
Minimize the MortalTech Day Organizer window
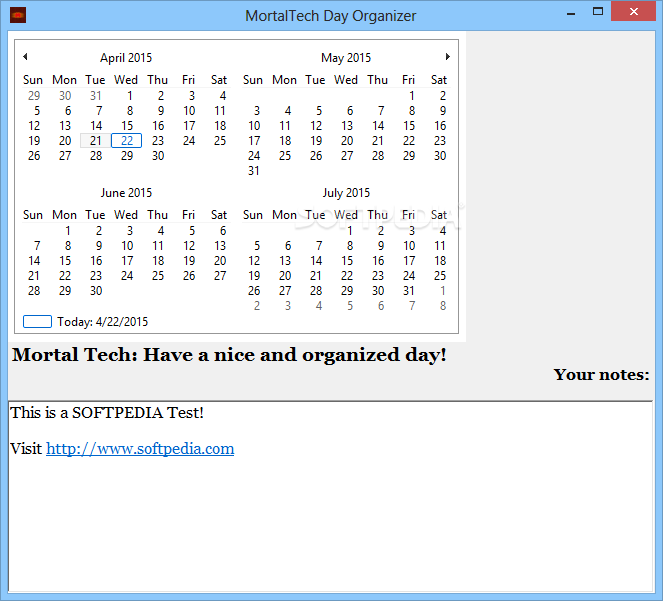[571, 14]
